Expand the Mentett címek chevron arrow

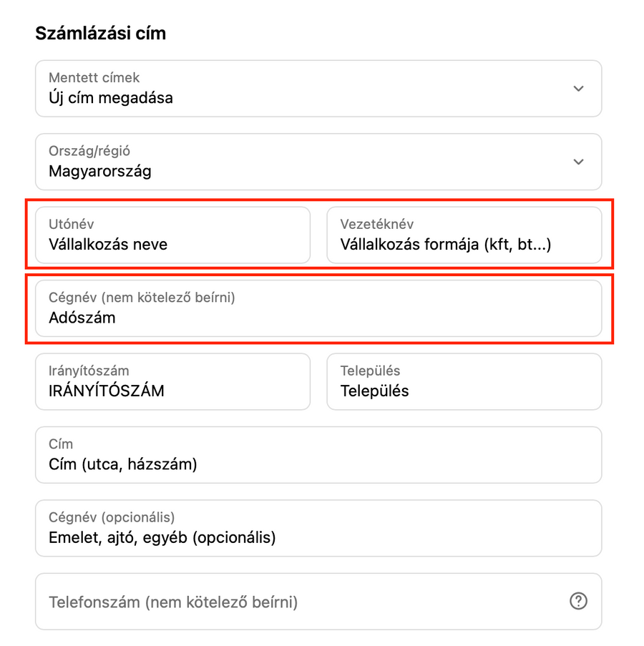[578, 89]
